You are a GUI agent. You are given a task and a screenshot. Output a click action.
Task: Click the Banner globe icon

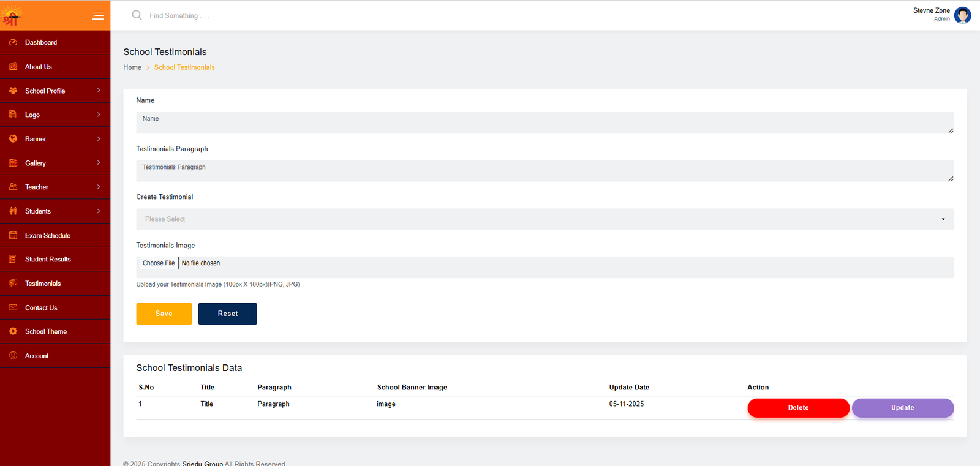[x=13, y=139]
